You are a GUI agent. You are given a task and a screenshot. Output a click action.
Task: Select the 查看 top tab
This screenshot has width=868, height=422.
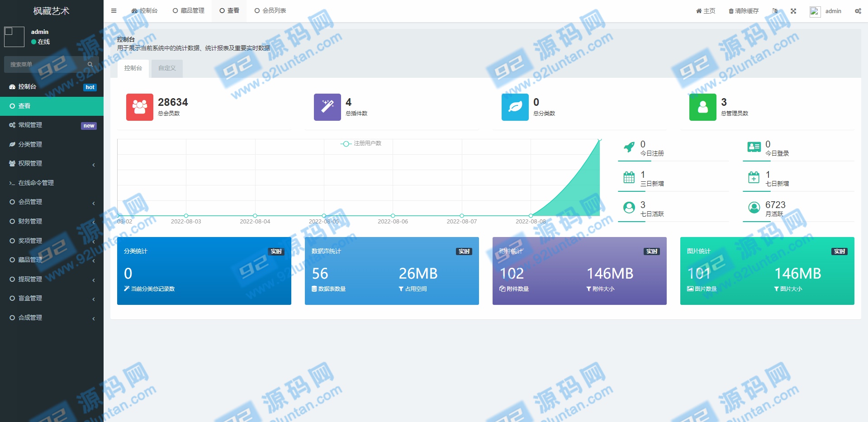[229, 10]
